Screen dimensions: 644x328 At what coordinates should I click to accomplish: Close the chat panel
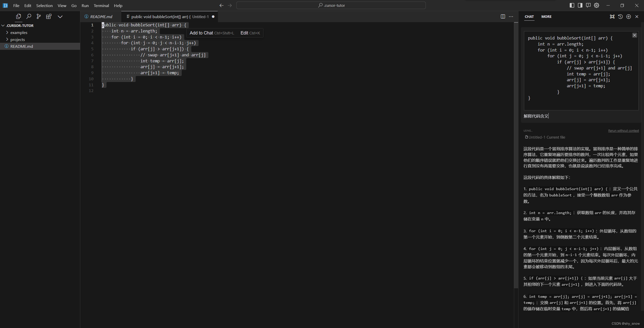coord(637,17)
